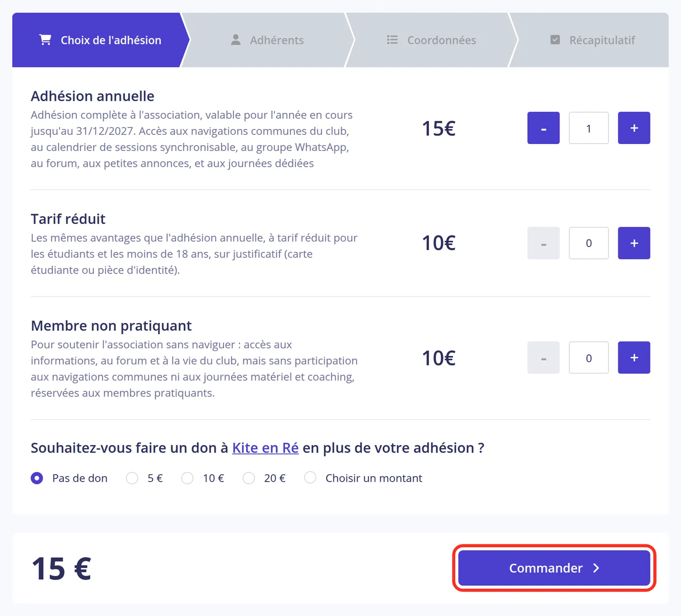The image size is (681, 616).
Task: Select Choisir un montant donation option
Action: (310, 478)
